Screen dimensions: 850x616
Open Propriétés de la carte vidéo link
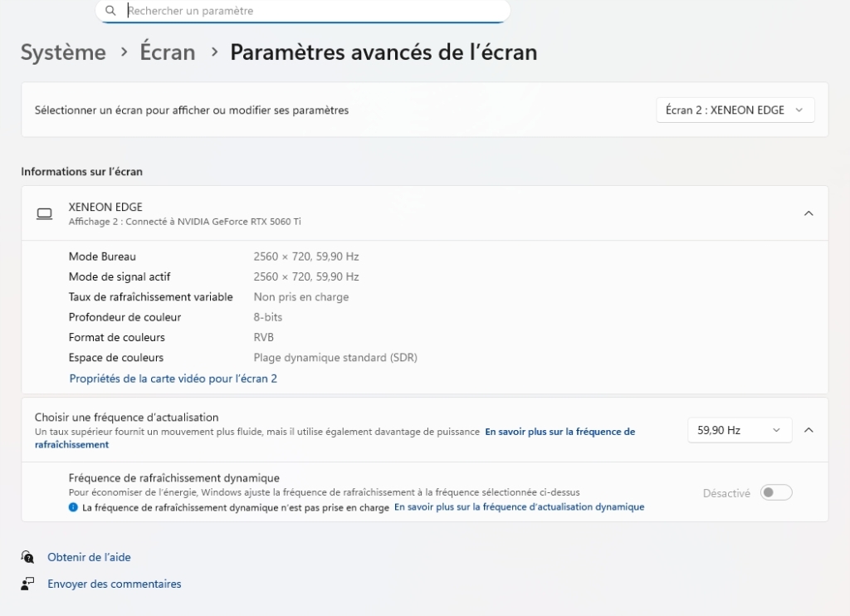click(x=173, y=379)
